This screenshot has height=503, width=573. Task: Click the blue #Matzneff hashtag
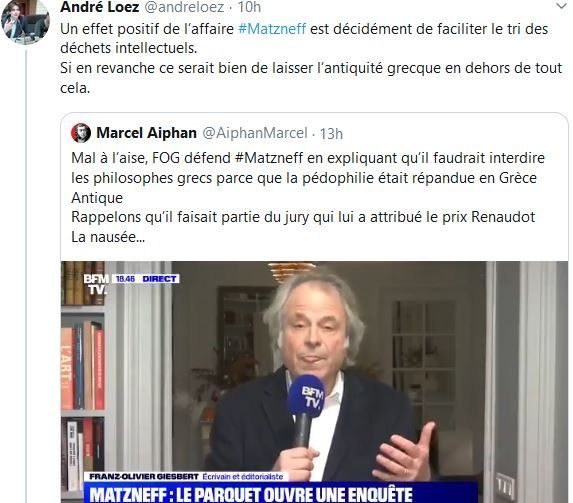click(x=272, y=29)
